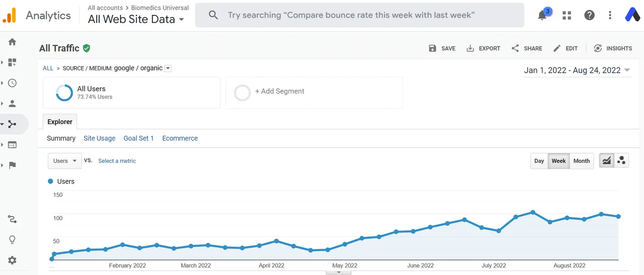The width and height of the screenshot is (644, 275).
Task: Open the three-dot more options menu
Action: click(x=610, y=15)
